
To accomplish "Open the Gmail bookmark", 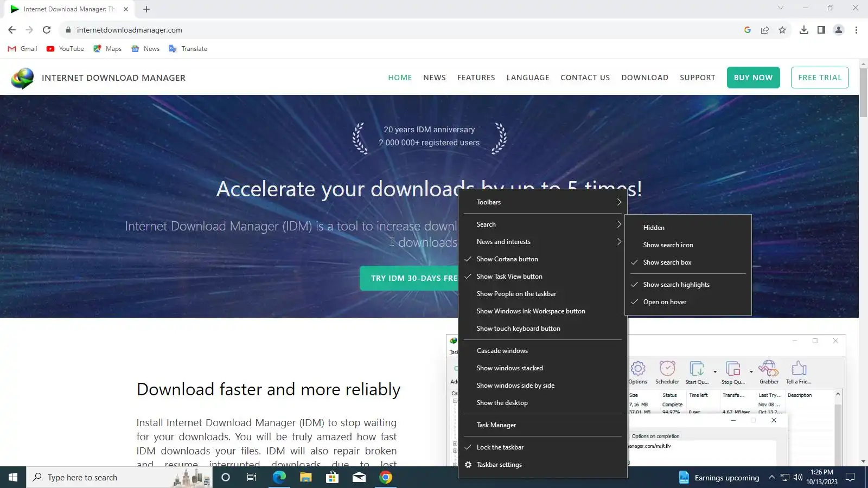I will tap(22, 49).
